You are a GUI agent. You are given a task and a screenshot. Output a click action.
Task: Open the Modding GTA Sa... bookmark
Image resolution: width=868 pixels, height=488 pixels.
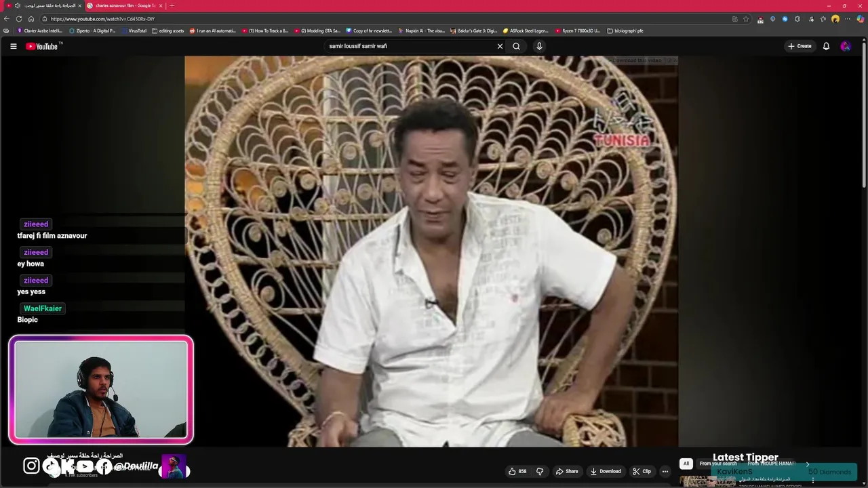coord(317,30)
